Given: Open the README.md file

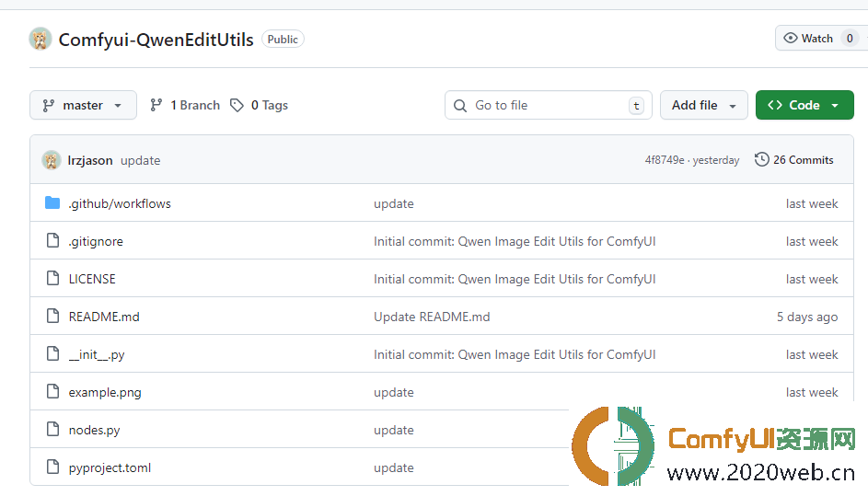Looking at the screenshot, I should click(x=104, y=317).
